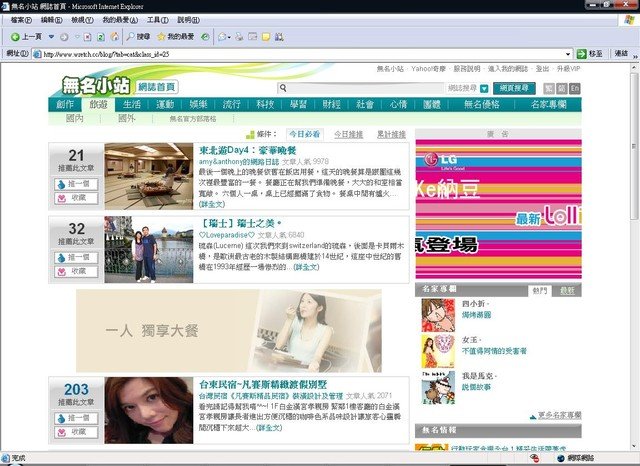The image size is (640, 466).
Task: Open the 說明(H) menu
Action: pos(188,20)
